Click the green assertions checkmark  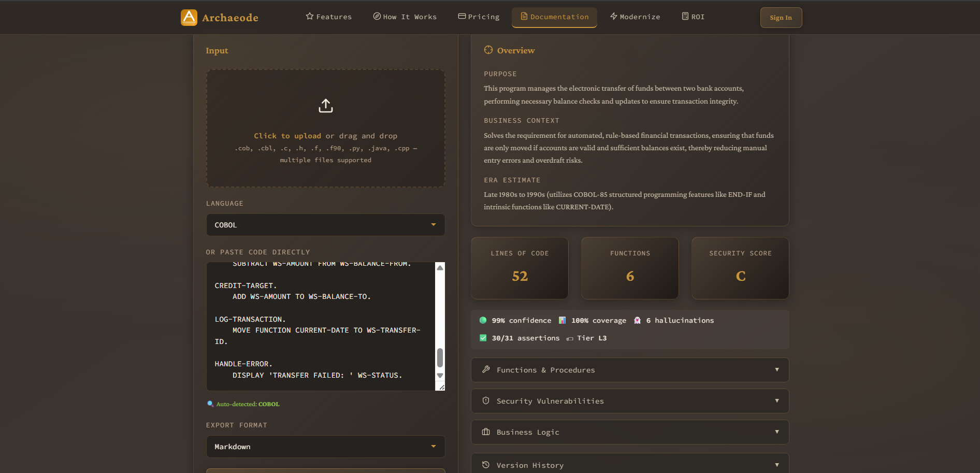click(x=483, y=338)
